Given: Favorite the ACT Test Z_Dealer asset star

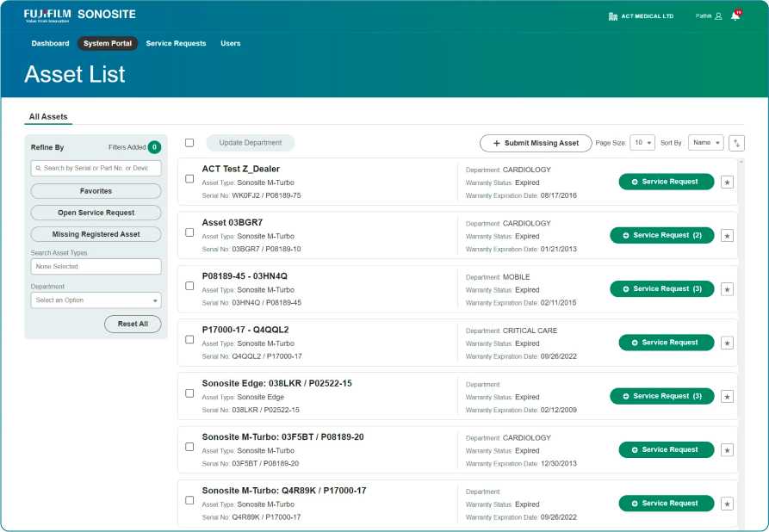Looking at the screenshot, I should [x=728, y=182].
